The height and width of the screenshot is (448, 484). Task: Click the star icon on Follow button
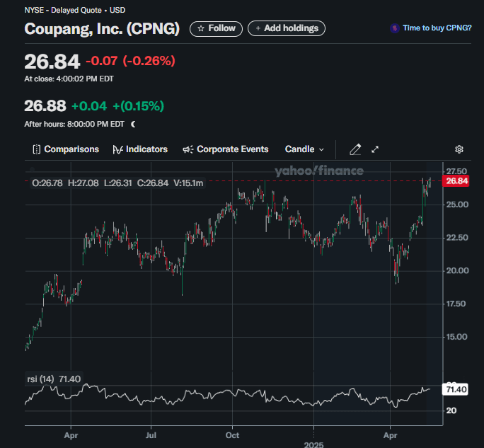point(201,28)
